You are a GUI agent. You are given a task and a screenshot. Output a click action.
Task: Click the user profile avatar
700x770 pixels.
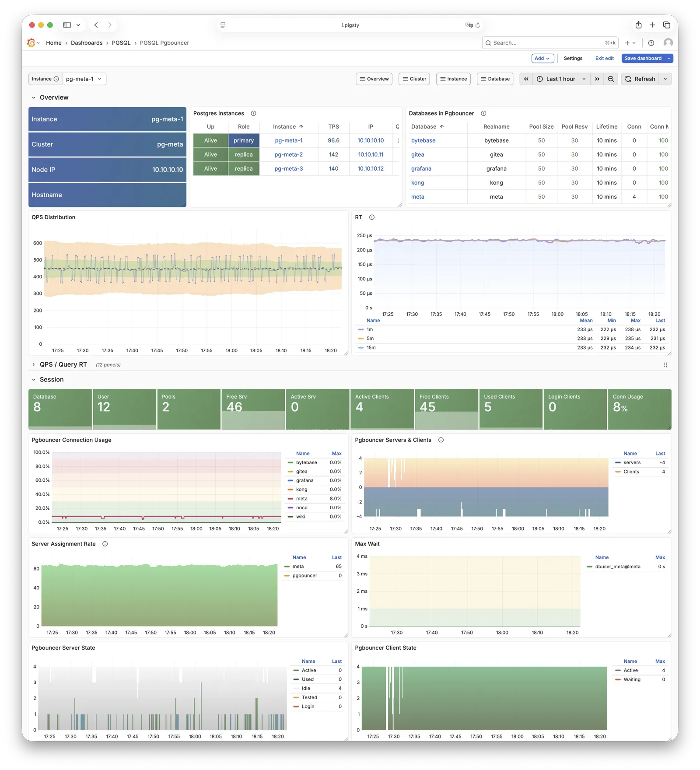click(x=668, y=43)
